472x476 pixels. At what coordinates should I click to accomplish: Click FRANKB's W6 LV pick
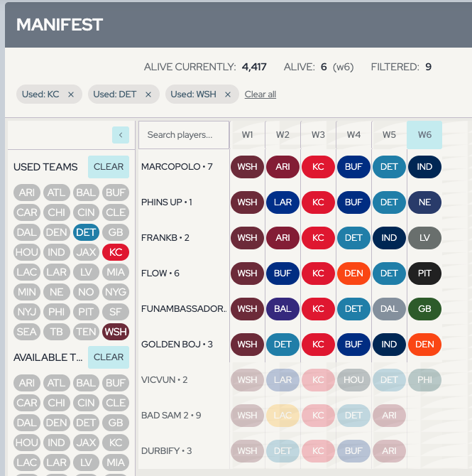424,238
